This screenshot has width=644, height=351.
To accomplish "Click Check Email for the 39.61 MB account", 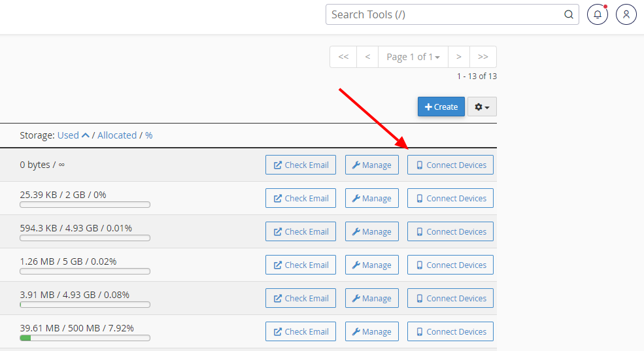I will [301, 331].
